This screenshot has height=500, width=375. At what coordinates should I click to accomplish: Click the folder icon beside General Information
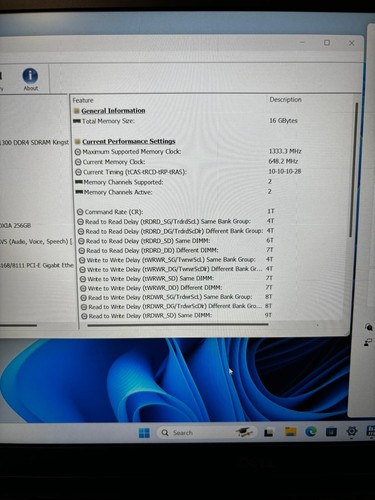point(77,111)
